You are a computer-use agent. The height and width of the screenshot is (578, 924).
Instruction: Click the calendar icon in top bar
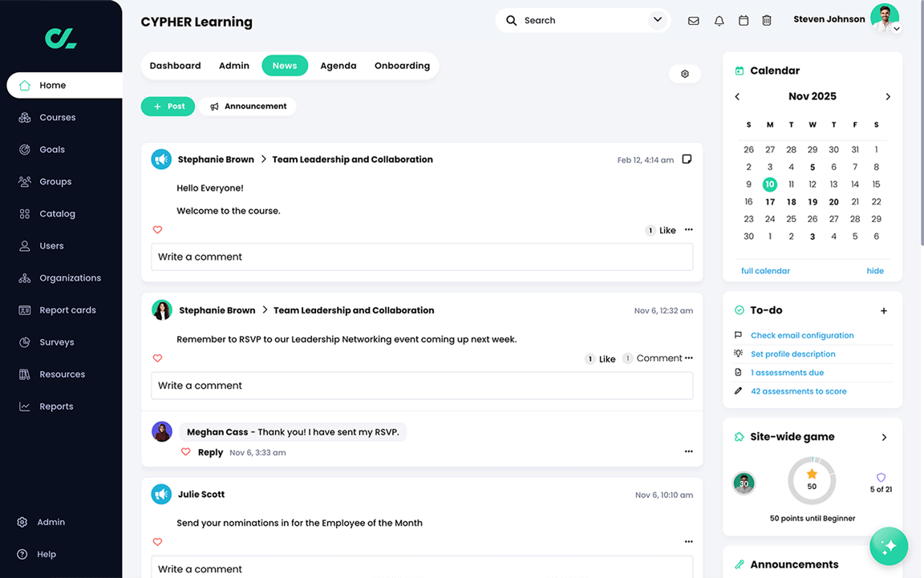point(744,21)
